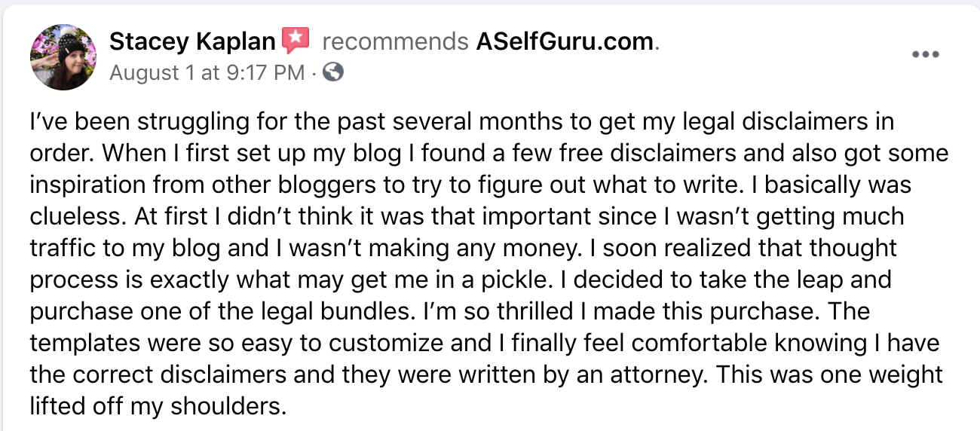Open the three-dot post options menu
Viewport: 980px width, 431px height.
tap(926, 55)
